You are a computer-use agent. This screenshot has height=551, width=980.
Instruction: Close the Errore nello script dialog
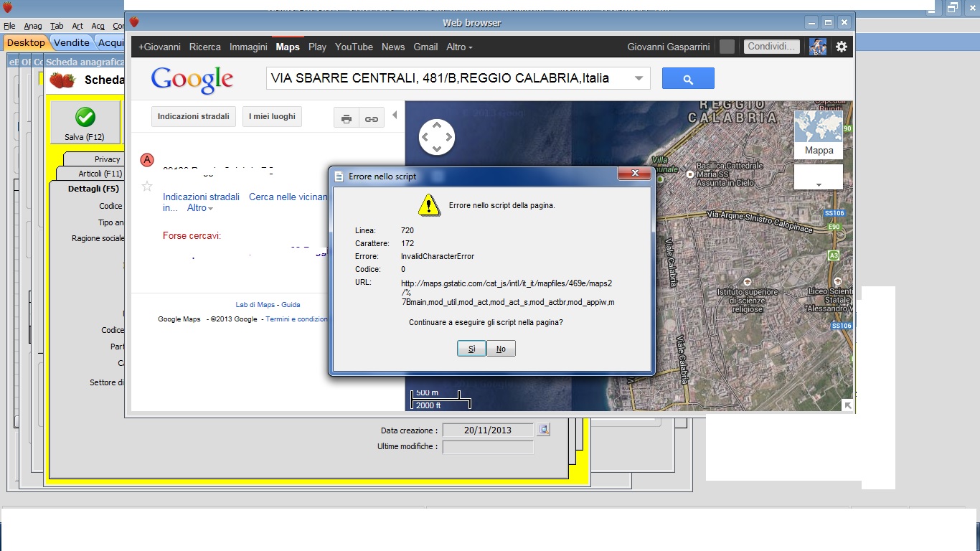coord(635,174)
